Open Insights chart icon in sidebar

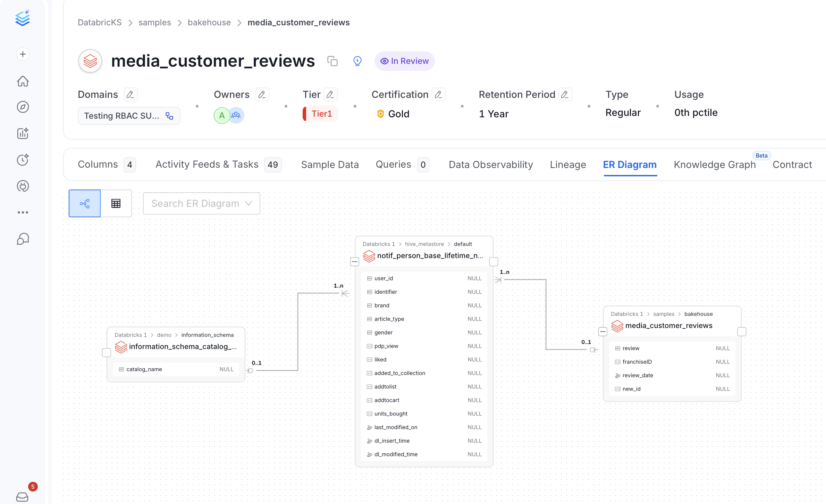pos(23,133)
